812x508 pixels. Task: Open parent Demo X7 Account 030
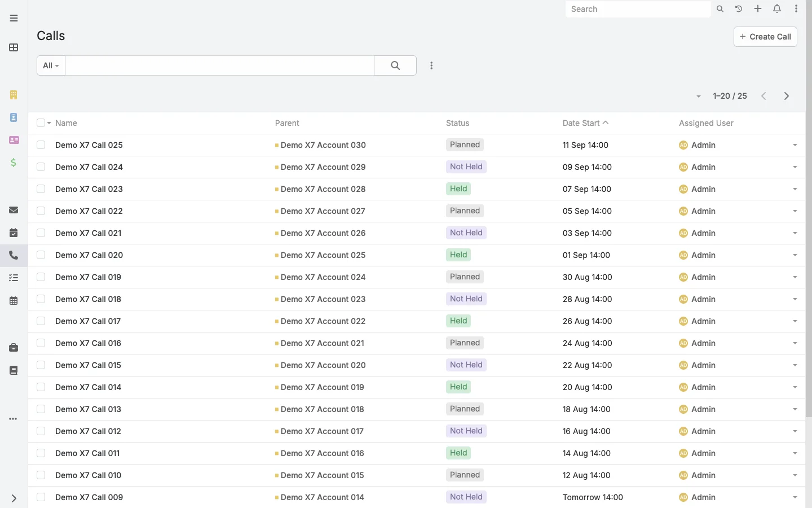323,145
